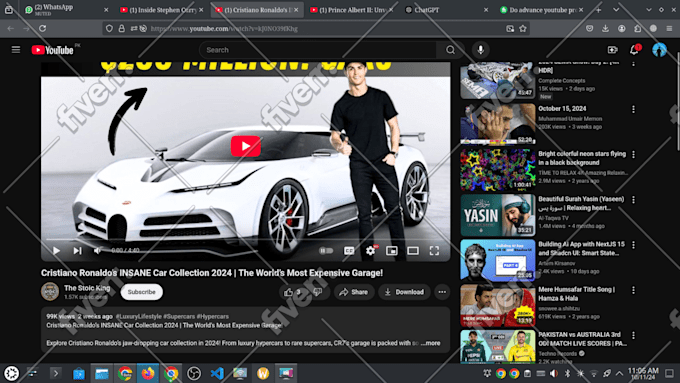Enter full screen mode
This screenshot has height=383, width=680.
point(434,251)
